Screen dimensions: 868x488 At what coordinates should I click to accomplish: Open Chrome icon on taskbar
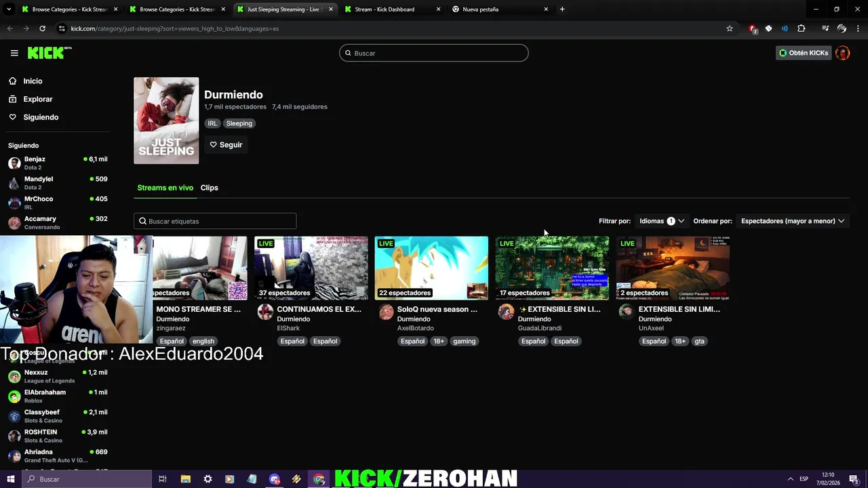click(319, 479)
